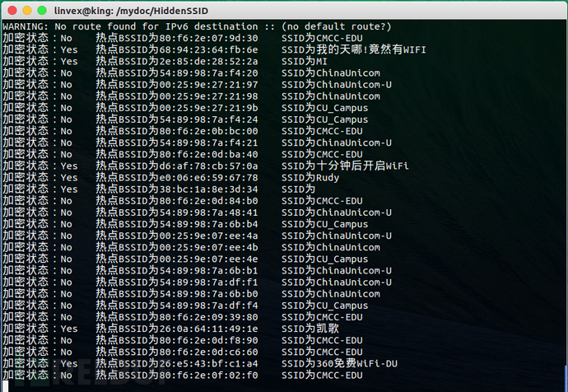The image size is (568, 392).
Task: Select BSSID 54:89:98:7a:6b:b0
Action: coord(208,293)
